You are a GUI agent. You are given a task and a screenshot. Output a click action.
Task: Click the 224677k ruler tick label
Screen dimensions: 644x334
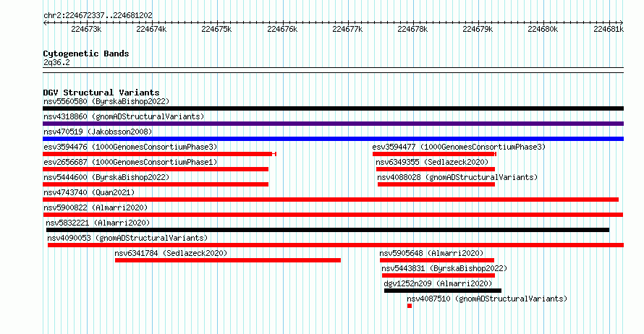point(347,29)
